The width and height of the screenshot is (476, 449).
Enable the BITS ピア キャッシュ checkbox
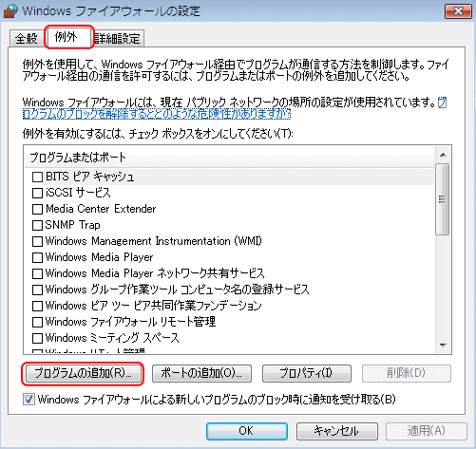[x=38, y=177]
